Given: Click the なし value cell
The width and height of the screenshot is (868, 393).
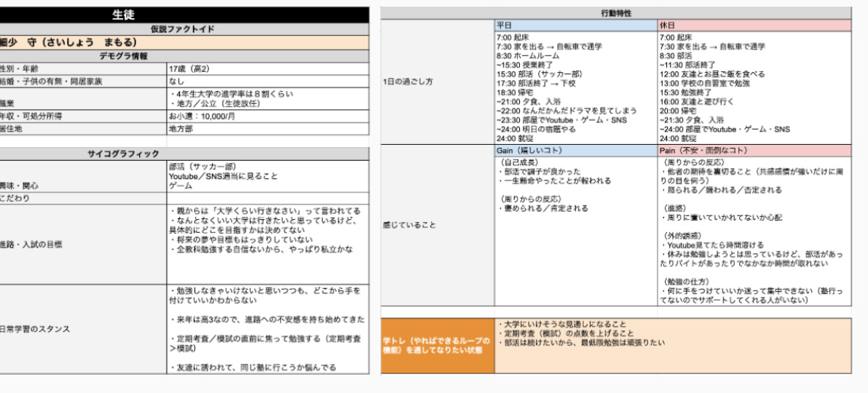Looking at the screenshot, I should pos(268,81).
